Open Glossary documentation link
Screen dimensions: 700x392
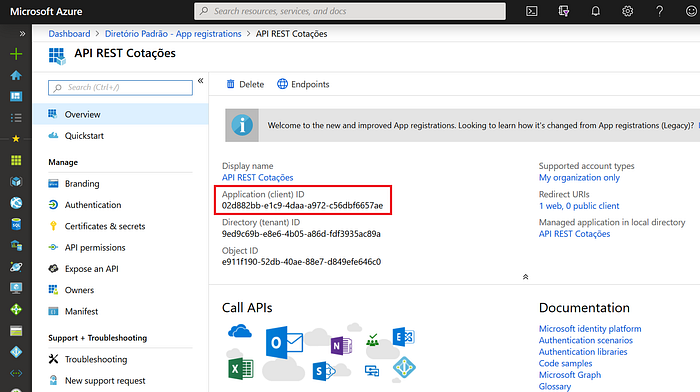coord(554,387)
